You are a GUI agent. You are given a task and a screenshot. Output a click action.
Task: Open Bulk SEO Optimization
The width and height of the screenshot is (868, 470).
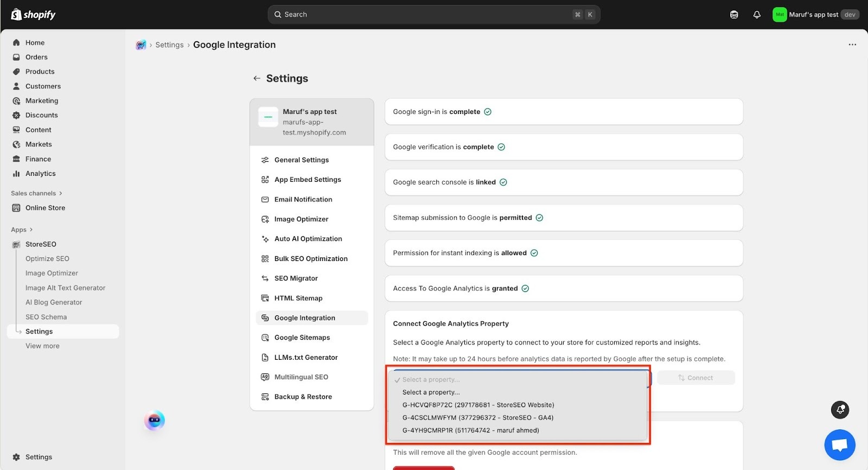click(312, 259)
